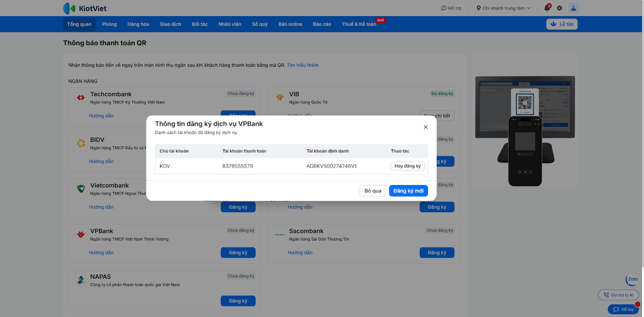Select the KOV account holder cell
The image size is (644, 317).
165,166
